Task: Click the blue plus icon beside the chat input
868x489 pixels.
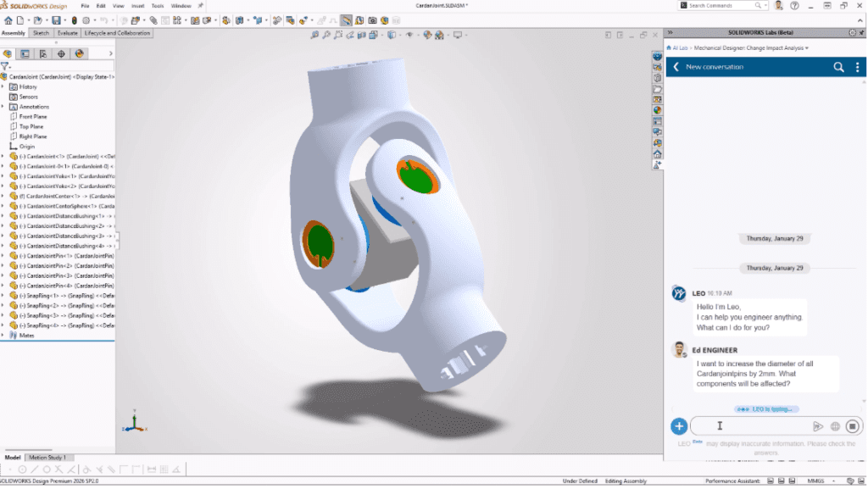Action: (679, 426)
